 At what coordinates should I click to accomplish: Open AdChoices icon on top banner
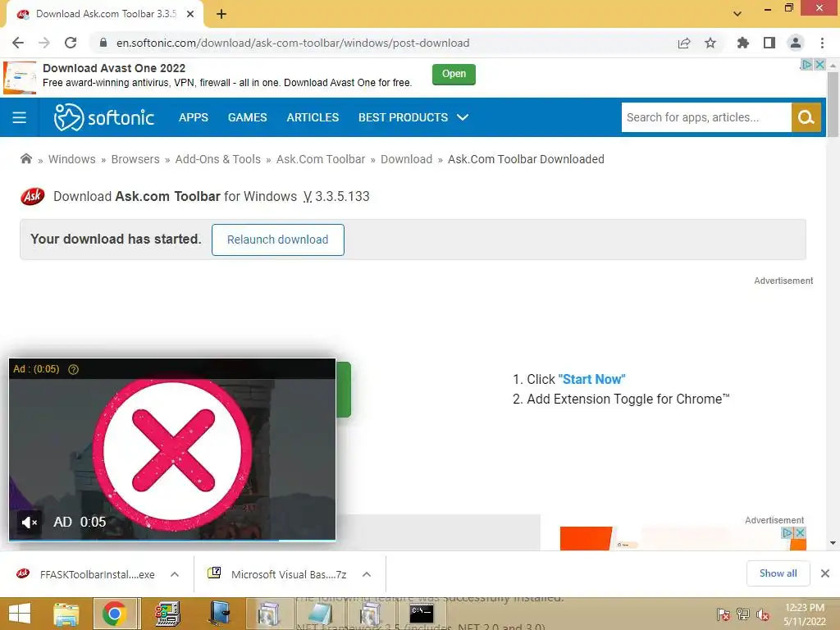pyautogui.click(x=806, y=64)
